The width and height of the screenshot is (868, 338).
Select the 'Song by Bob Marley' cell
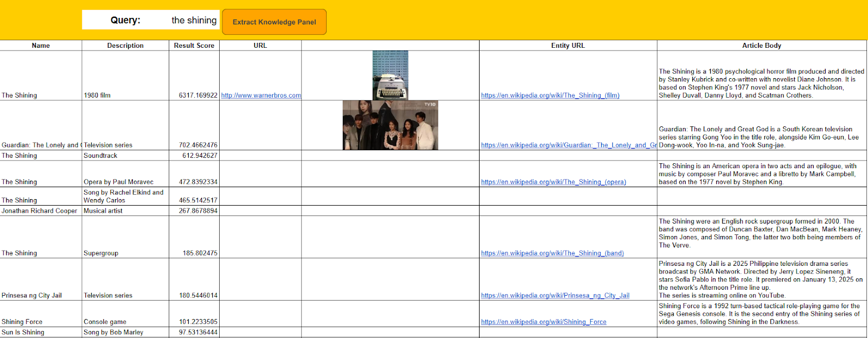point(125,333)
